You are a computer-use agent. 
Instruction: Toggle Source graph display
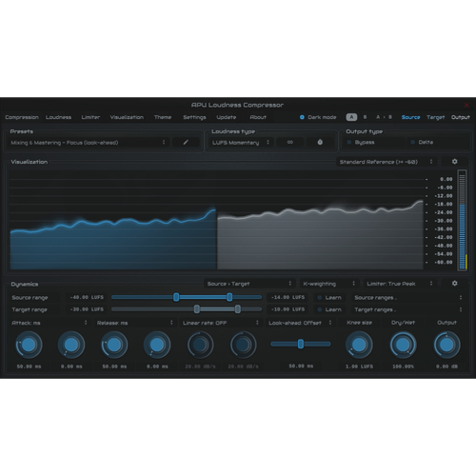coord(410,117)
